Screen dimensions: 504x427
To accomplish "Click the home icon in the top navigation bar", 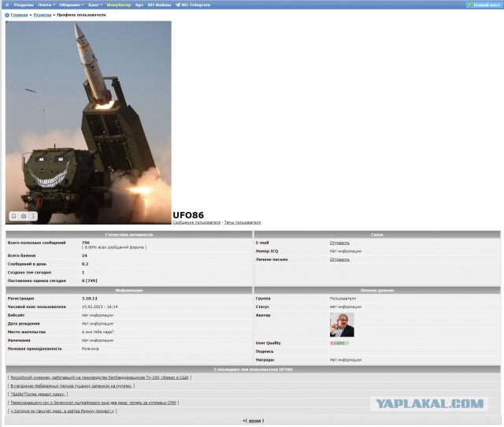I will [7, 5].
